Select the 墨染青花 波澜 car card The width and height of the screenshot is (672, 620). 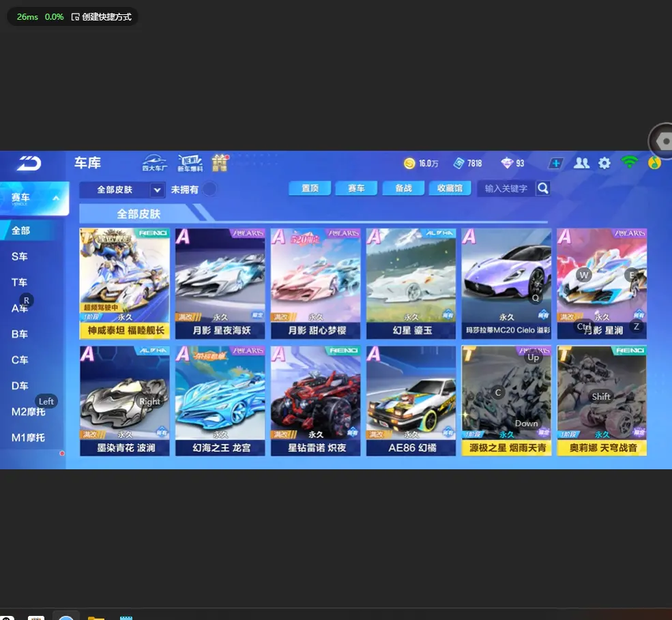(125, 401)
